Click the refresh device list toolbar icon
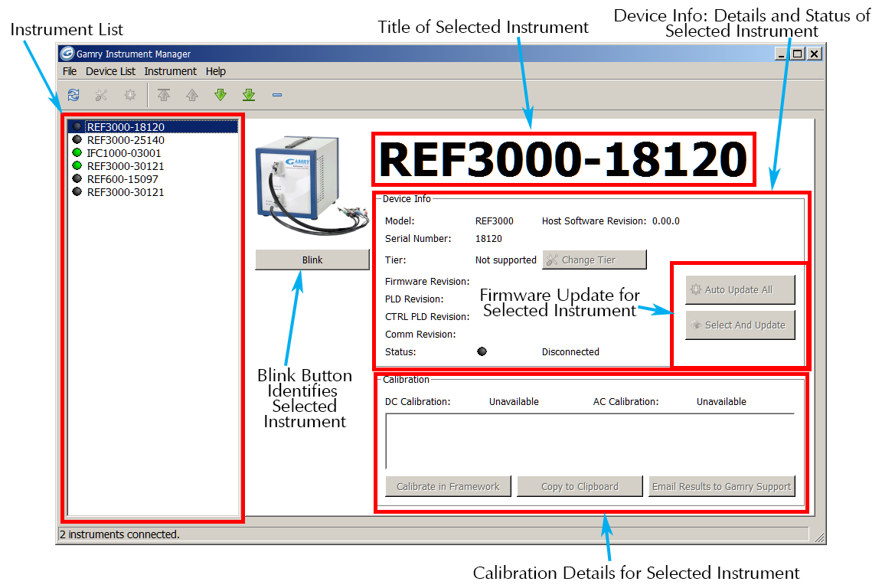 click(73, 95)
